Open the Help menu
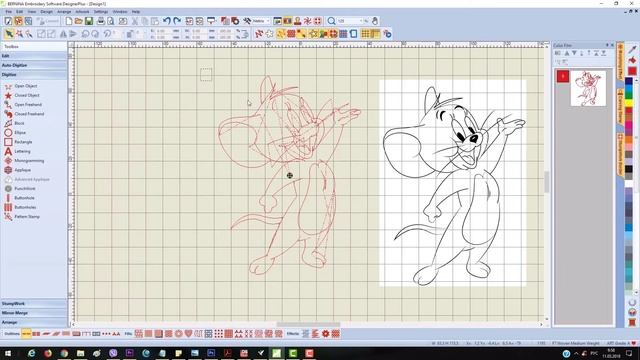The image size is (640, 360). 136,12
